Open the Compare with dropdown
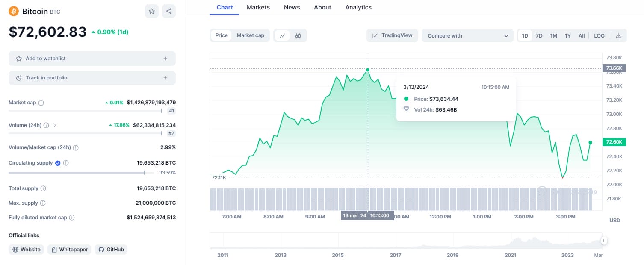 coord(467,36)
